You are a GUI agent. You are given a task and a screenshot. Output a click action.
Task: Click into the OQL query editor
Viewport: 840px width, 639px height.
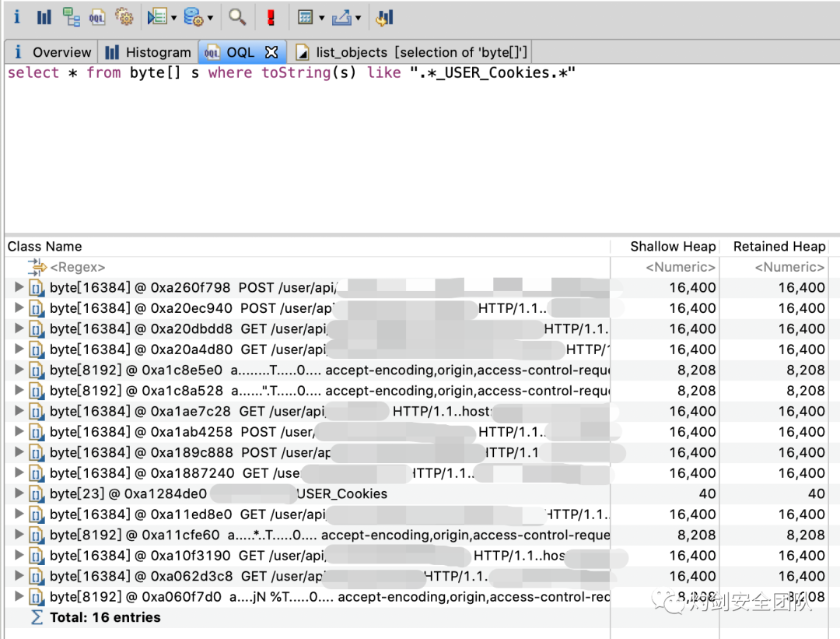(421, 149)
